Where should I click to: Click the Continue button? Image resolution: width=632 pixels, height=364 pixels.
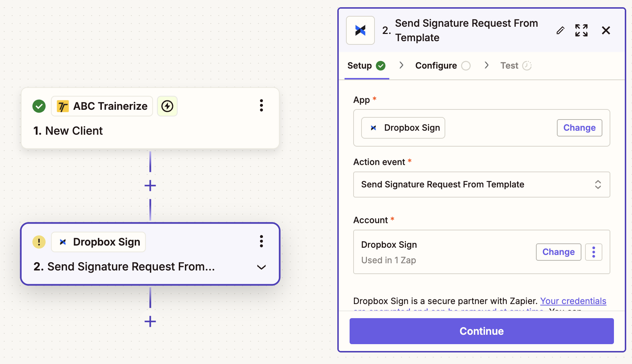coord(482,331)
